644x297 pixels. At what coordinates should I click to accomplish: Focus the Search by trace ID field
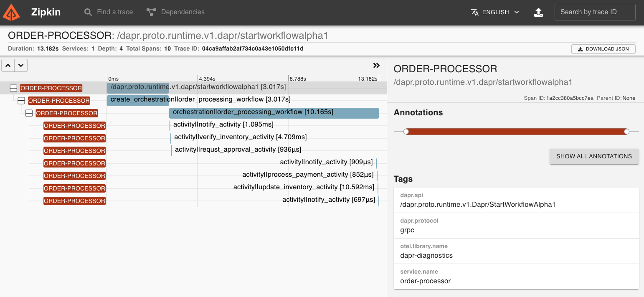click(594, 12)
